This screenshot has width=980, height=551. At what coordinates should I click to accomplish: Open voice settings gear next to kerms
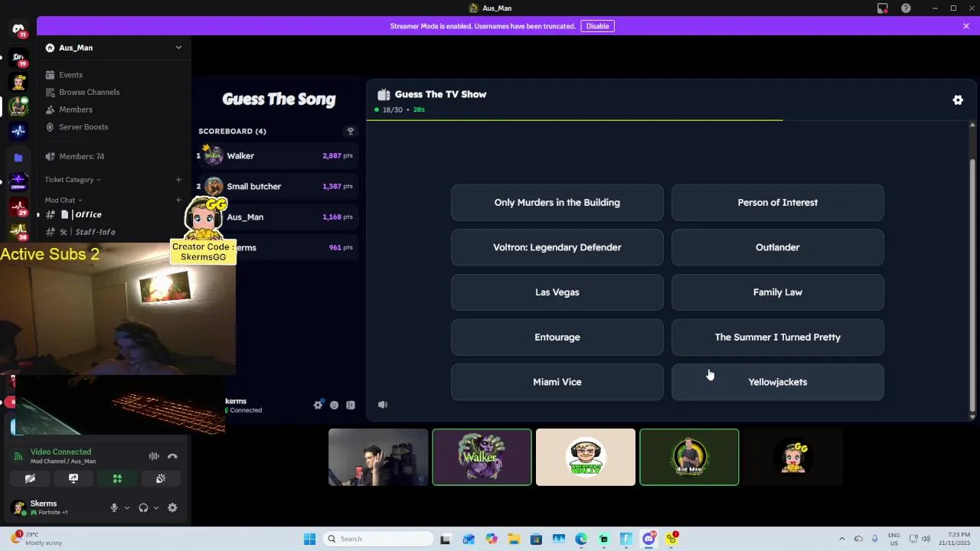318,405
